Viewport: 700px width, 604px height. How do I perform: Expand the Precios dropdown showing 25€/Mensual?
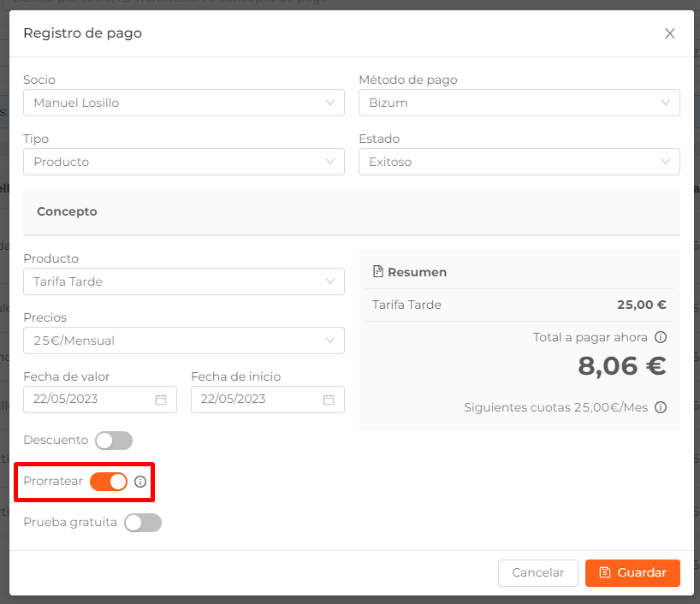point(184,340)
